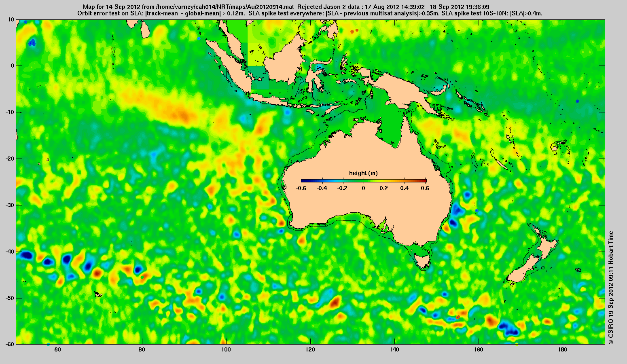
Task: Click longitude axis label 60
Action: (57, 349)
